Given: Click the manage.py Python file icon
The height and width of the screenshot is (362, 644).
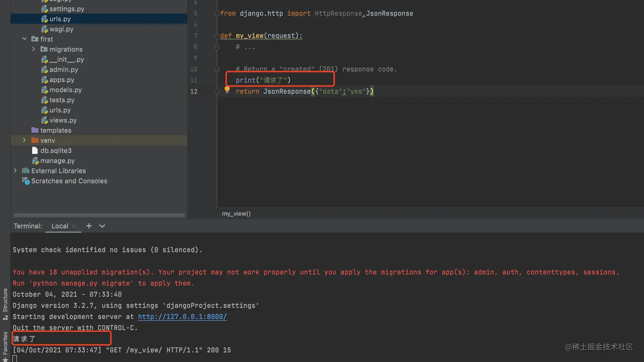Looking at the screenshot, I should (x=35, y=161).
